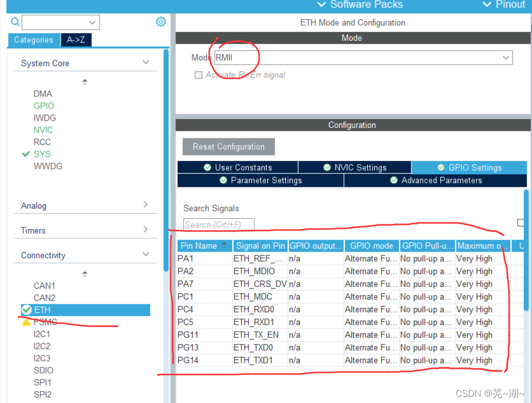Open User Constants tab
532x403 pixels.
(x=238, y=167)
